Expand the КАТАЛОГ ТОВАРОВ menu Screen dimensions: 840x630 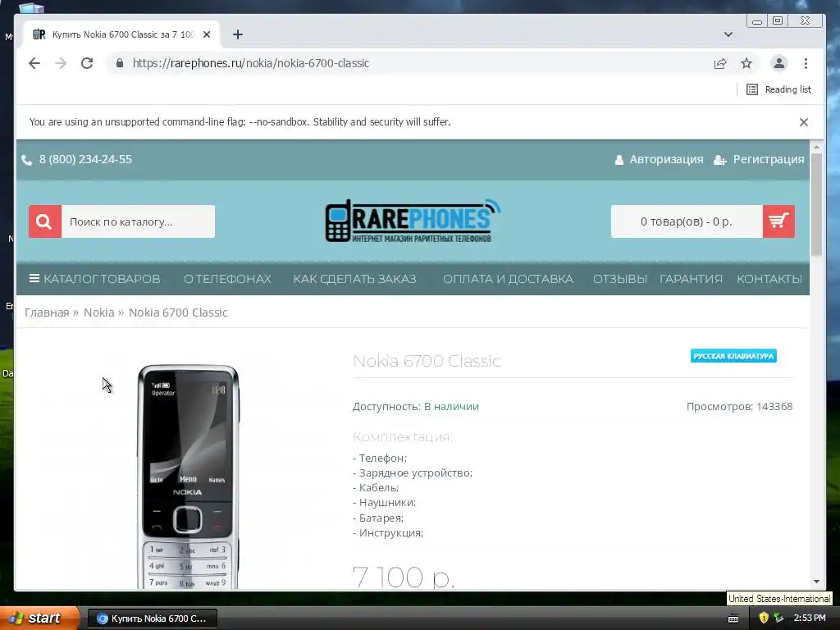click(94, 279)
